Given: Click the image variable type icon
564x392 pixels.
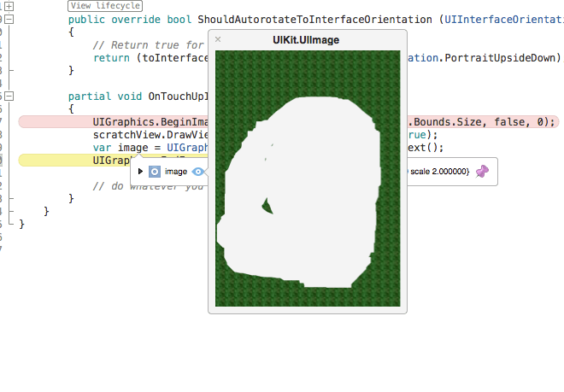Looking at the screenshot, I should [x=155, y=172].
